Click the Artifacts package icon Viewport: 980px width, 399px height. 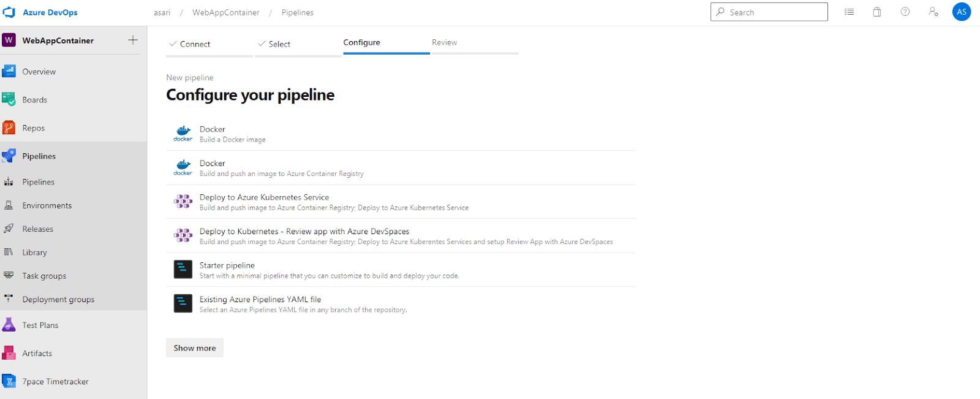point(9,353)
